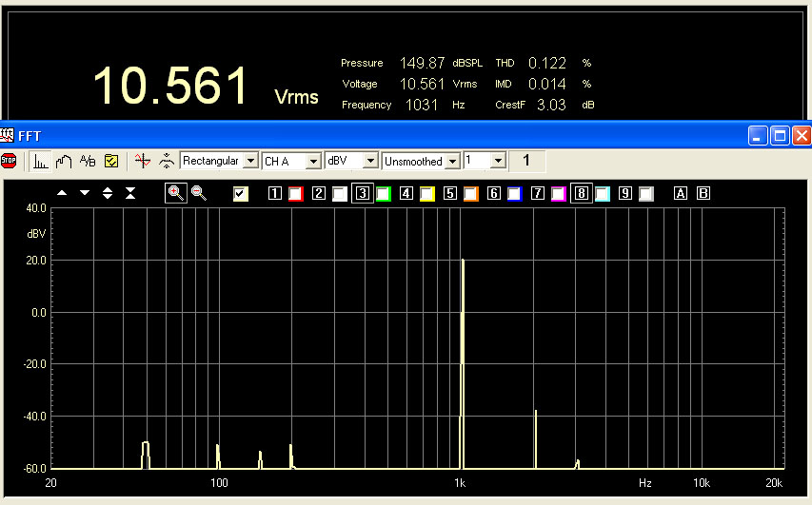The width and height of the screenshot is (812, 505).
Task: Click the trace number 3 button
Action: 362,194
